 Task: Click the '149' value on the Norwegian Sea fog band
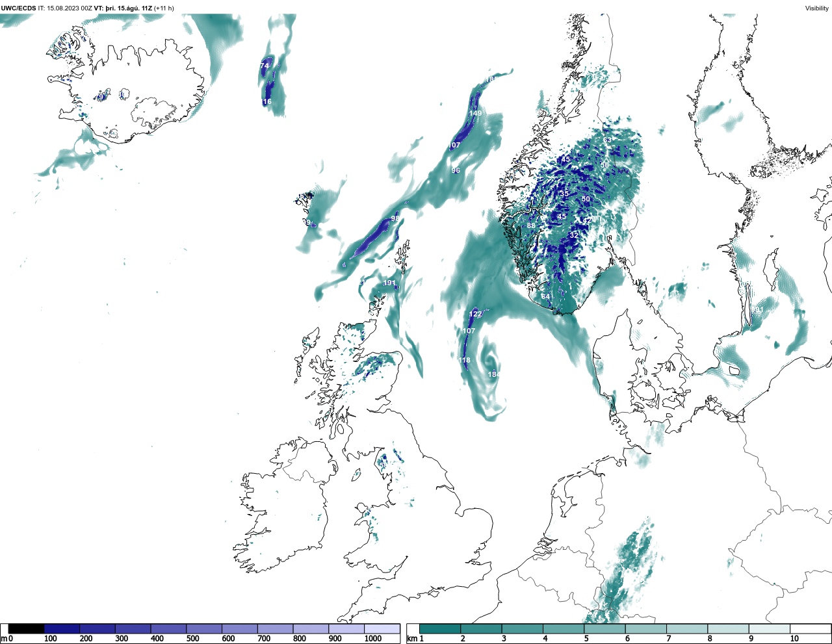[476, 113]
